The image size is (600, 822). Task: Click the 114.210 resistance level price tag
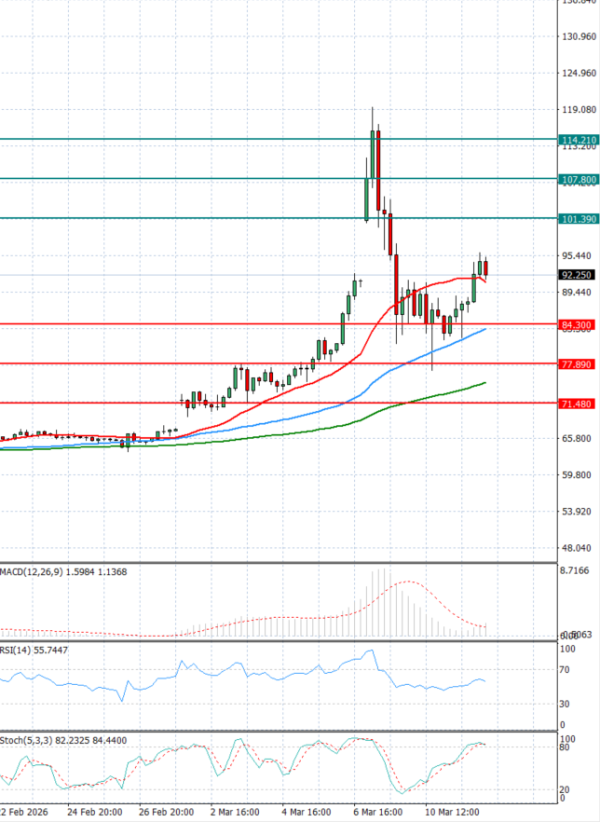pyautogui.click(x=579, y=139)
